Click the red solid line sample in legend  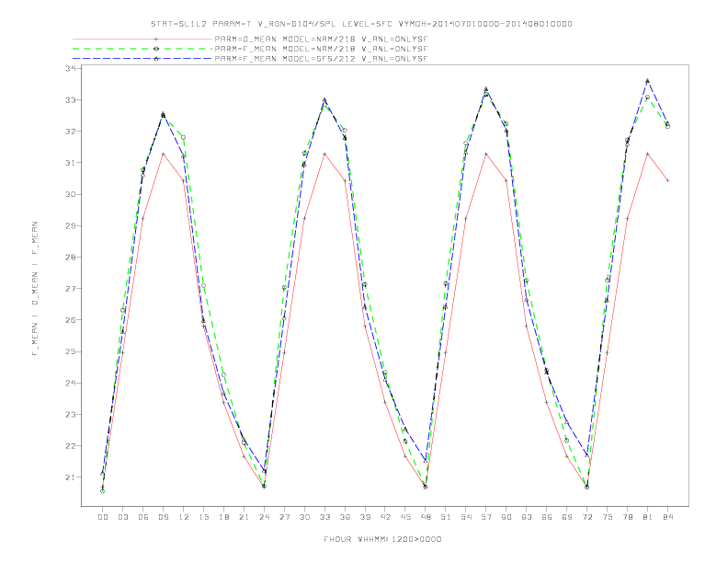pos(142,39)
